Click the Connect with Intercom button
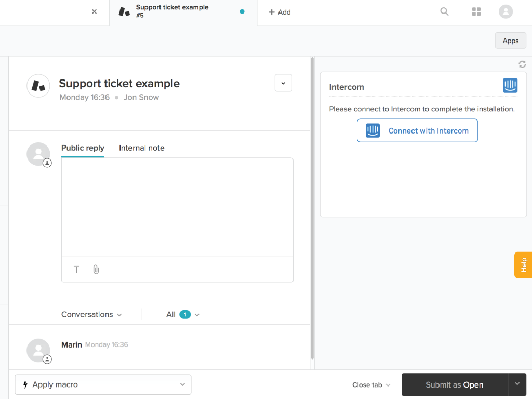Viewport: 532px width, 399px height. (417, 131)
